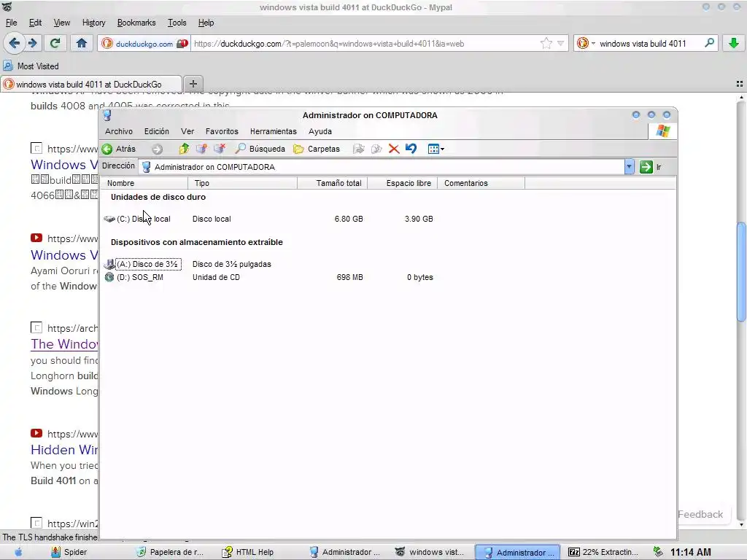
Task: Switch to 22% Extracting taskbar item
Action: (603, 552)
